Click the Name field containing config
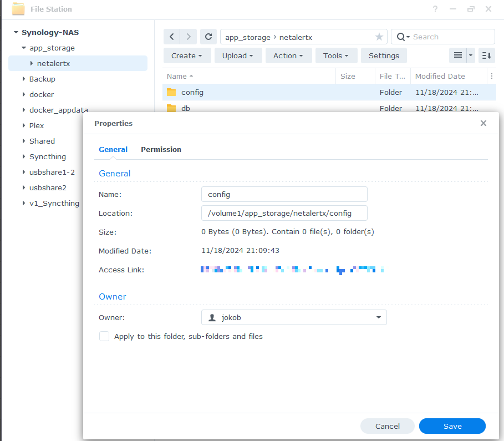 coord(284,194)
